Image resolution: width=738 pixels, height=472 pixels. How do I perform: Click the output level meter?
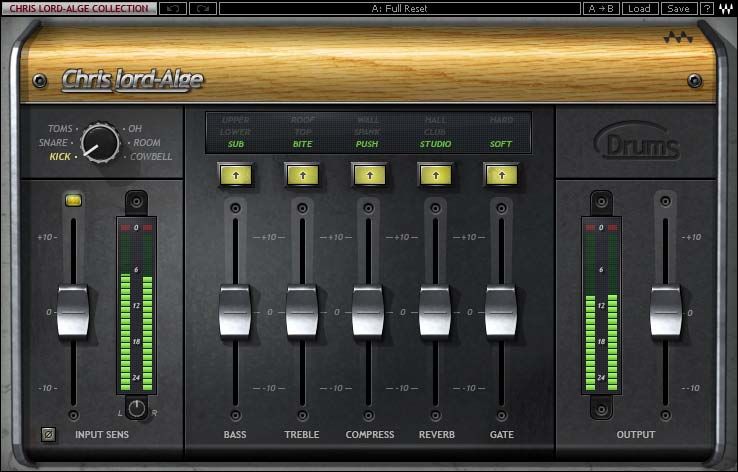pos(602,305)
